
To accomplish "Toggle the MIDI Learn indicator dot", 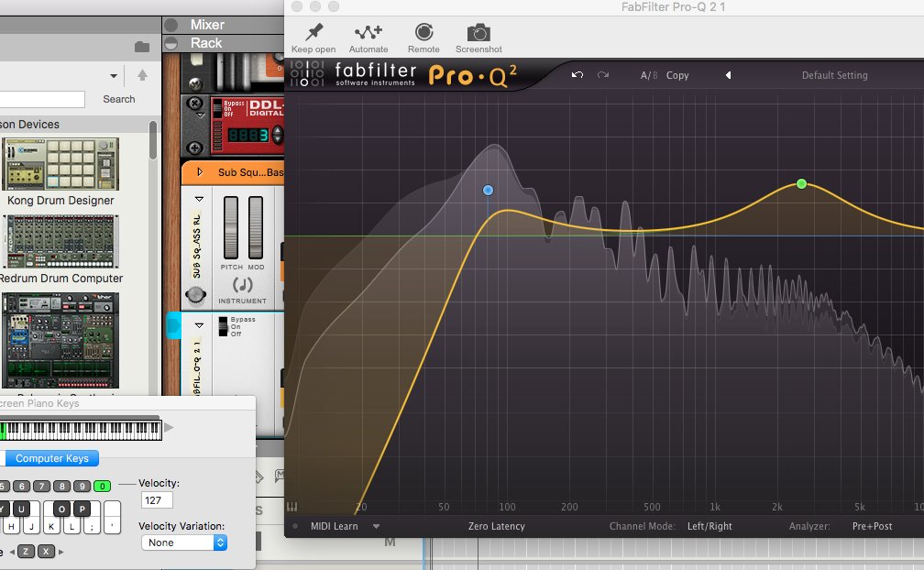I will click(295, 526).
